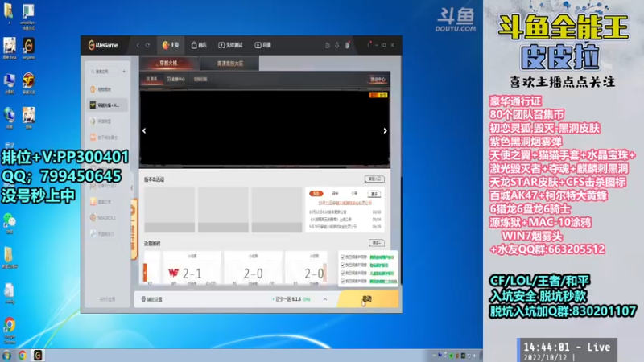Toggle the top agreement checkbox
This screenshot has height=362, width=644.
coord(343,257)
